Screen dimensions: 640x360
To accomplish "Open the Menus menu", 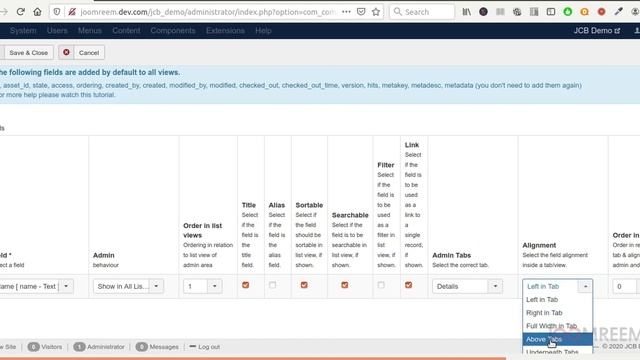I will 89,31.
